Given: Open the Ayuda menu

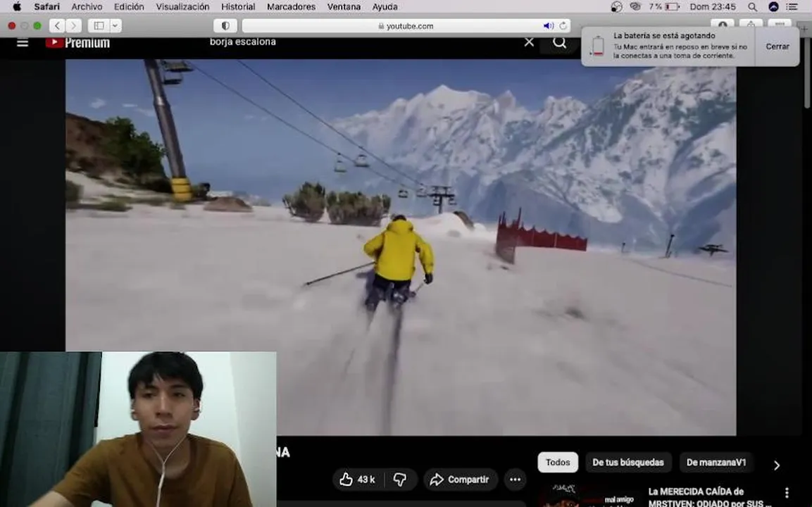Looking at the screenshot, I should pyautogui.click(x=385, y=7).
